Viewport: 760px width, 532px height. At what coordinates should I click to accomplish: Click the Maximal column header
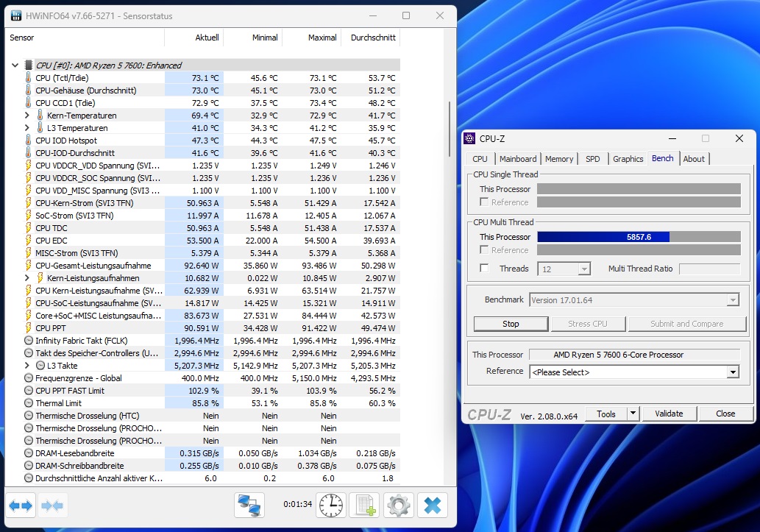coord(312,38)
